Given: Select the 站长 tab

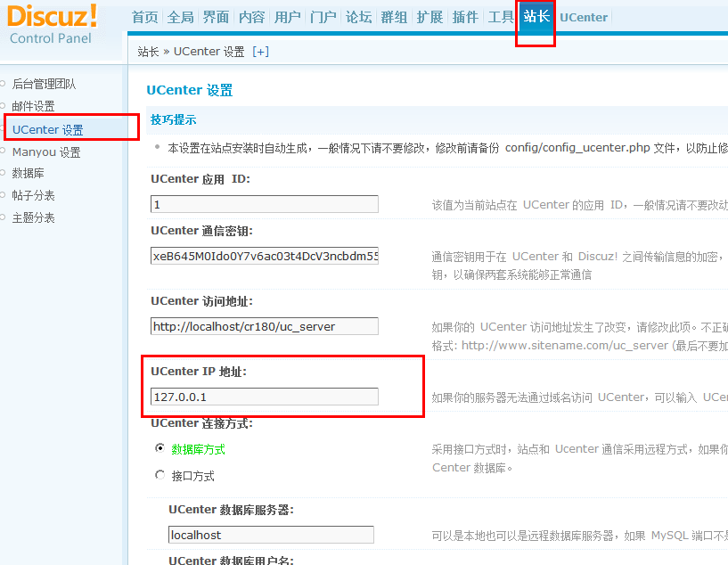Looking at the screenshot, I should (x=536, y=17).
